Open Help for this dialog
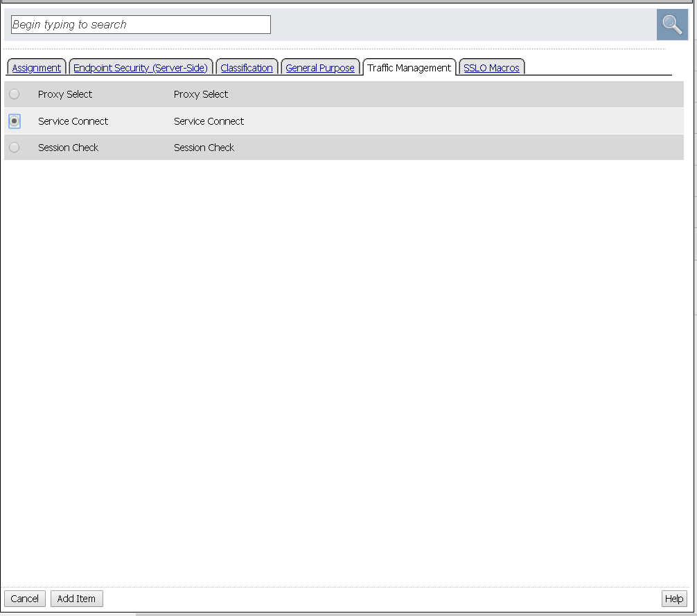The image size is (697, 616). (674, 599)
